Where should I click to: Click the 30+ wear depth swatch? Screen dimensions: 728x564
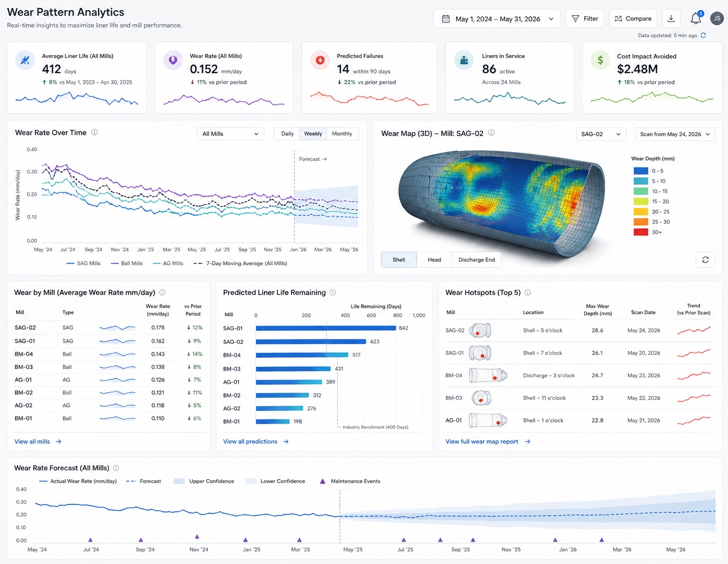[641, 232]
